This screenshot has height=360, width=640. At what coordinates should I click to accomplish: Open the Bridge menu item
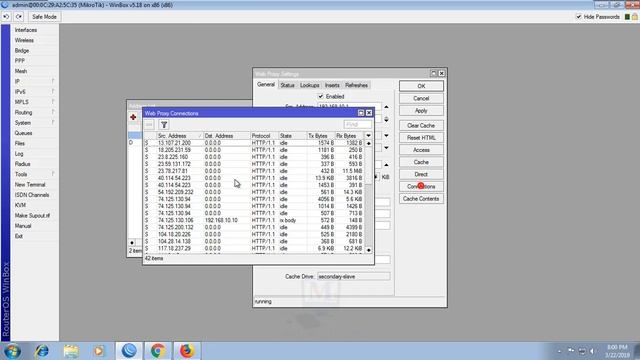point(22,51)
